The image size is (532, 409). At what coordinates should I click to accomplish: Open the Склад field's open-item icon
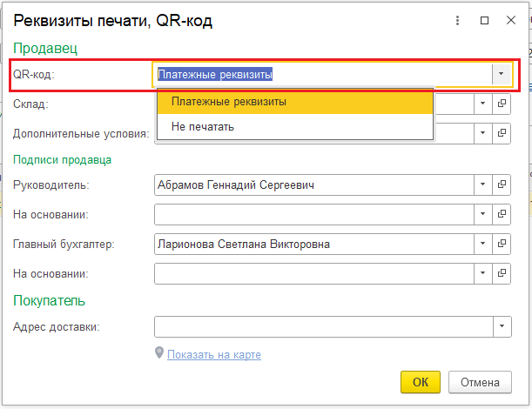(502, 104)
